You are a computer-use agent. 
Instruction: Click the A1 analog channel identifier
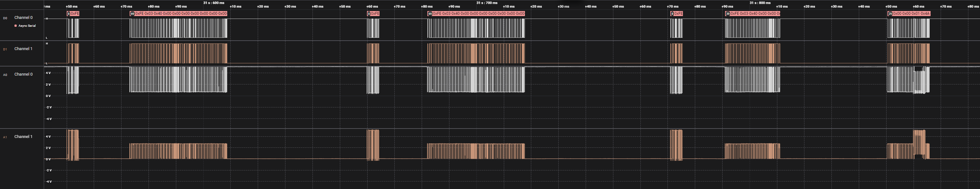tap(5, 137)
